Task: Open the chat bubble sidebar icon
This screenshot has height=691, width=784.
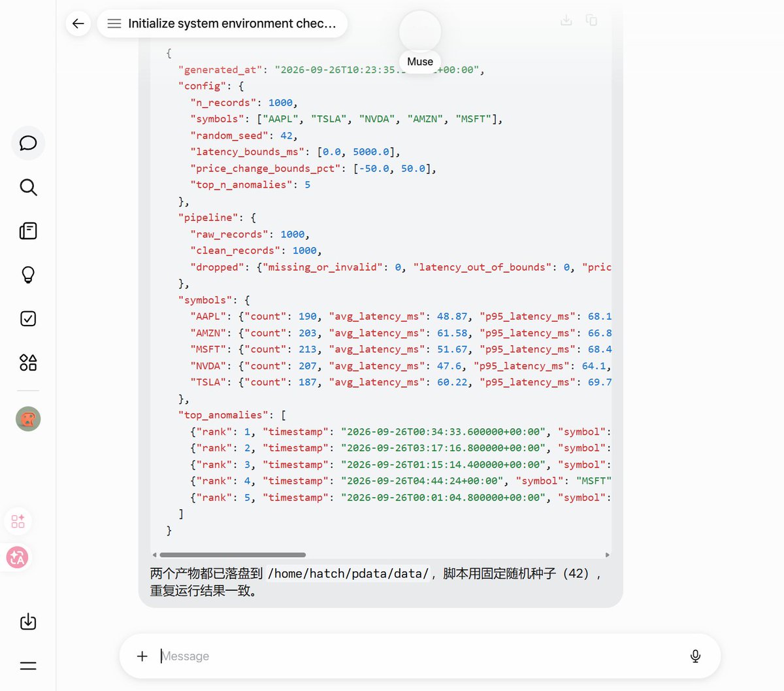Action: click(28, 143)
